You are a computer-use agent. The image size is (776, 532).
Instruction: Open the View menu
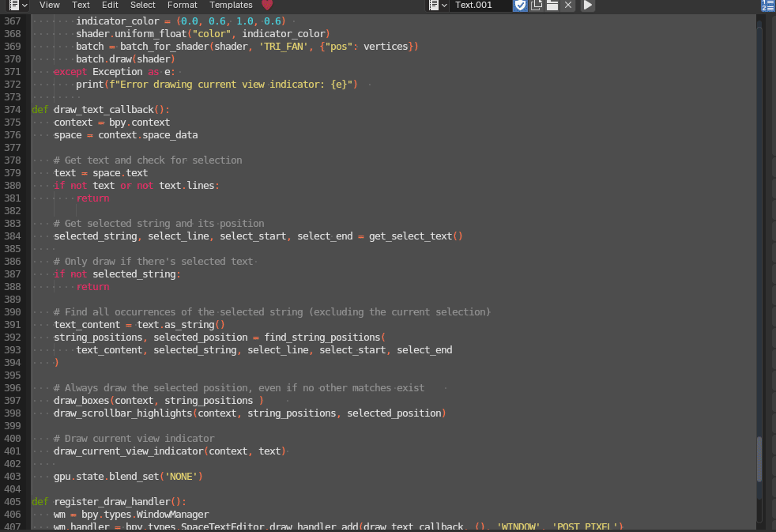(50, 5)
